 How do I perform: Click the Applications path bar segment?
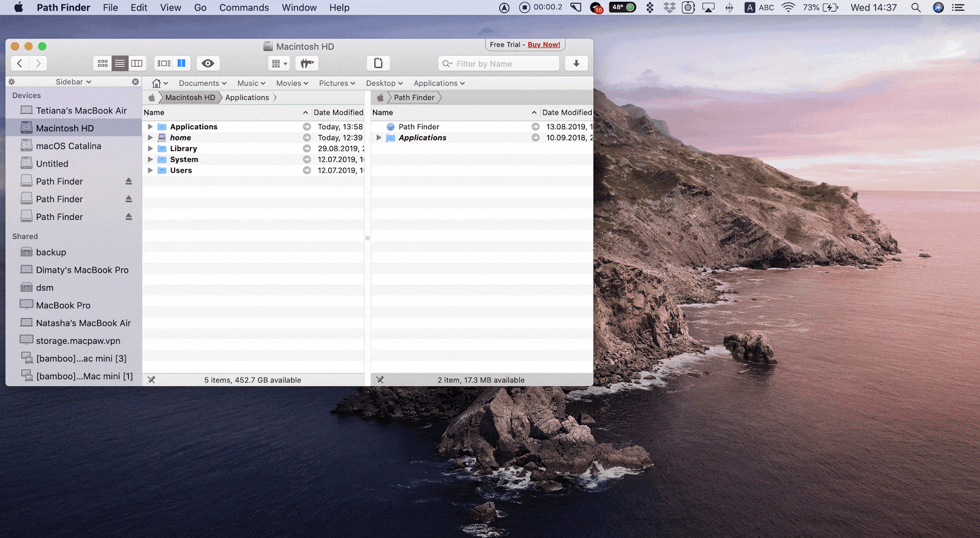coord(247,97)
